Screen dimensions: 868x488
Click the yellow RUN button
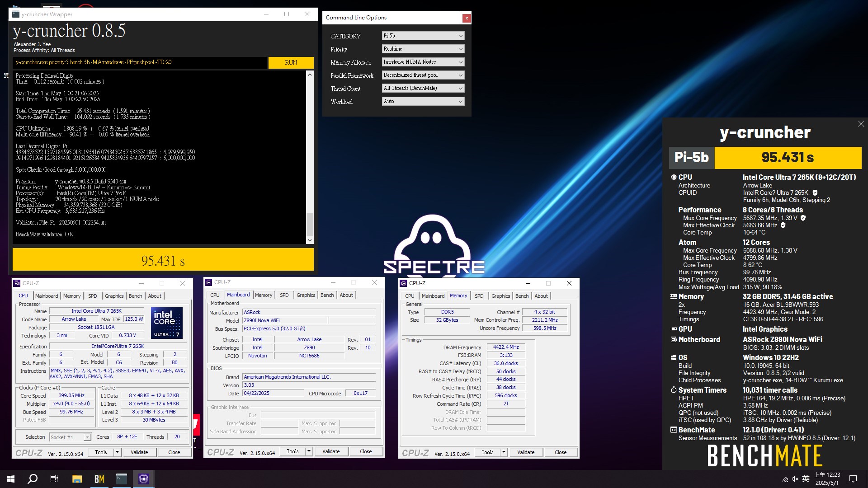[291, 62]
